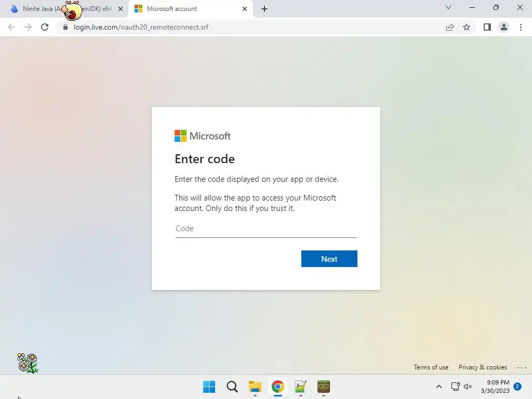
Task: View site security lock information
Action: [65, 27]
